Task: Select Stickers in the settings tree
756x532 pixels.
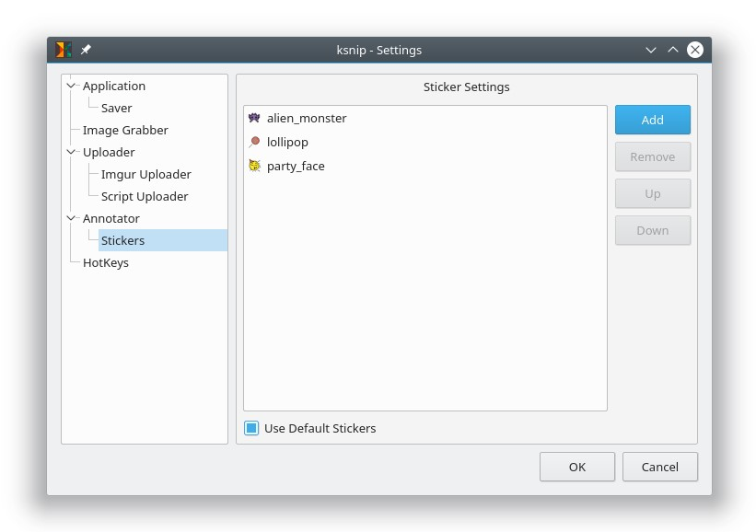Action: point(163,240)
